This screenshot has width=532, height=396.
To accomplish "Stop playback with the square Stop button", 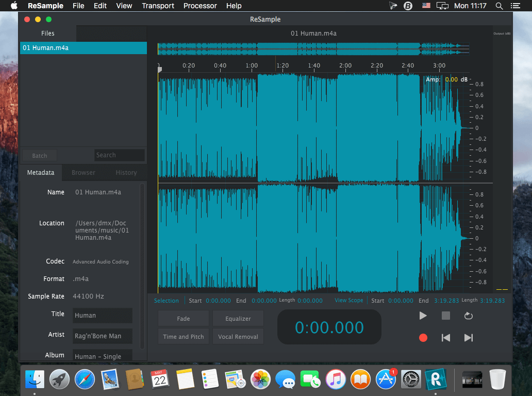I will point(446,316).
